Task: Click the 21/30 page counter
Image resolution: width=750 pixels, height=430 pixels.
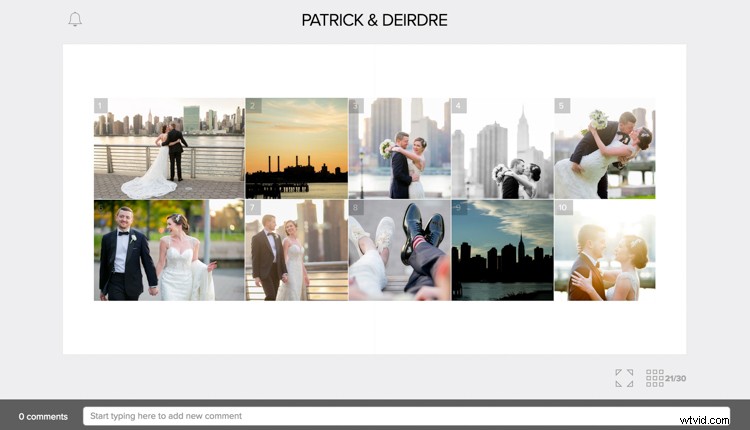Action: pos(675,378)
